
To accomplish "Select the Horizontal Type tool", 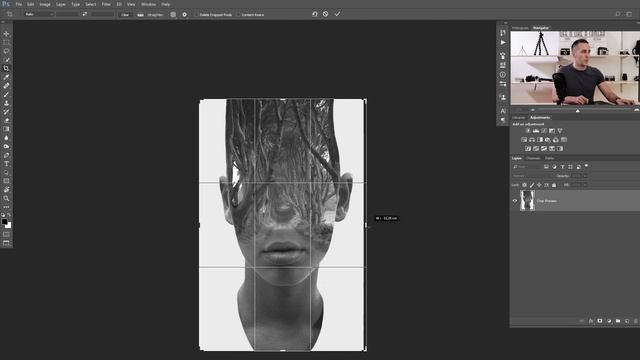I will tap(6, 164).
